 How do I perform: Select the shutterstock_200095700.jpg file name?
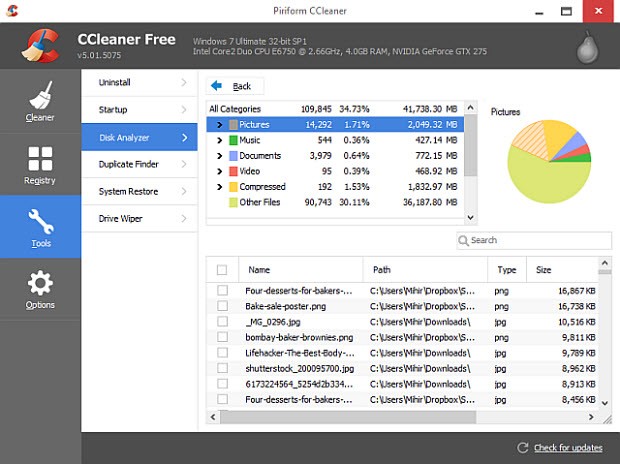point(299,368)
